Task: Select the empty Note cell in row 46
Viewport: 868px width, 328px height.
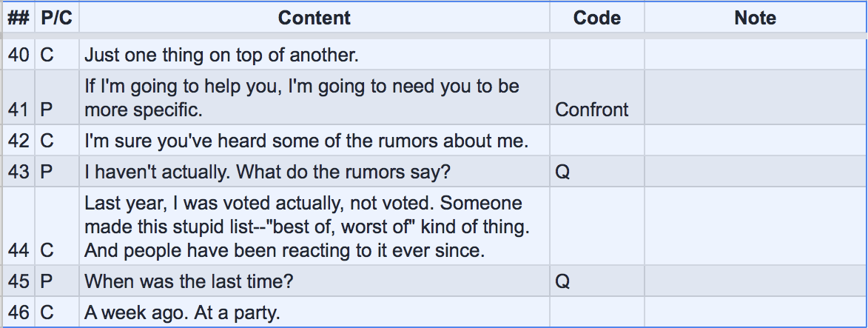Action: pyautogui.click(x=755, y=312)
